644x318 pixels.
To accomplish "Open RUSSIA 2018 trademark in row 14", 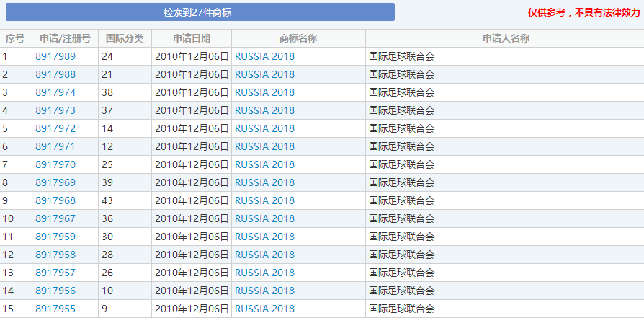I will click(x=265, y=291).
